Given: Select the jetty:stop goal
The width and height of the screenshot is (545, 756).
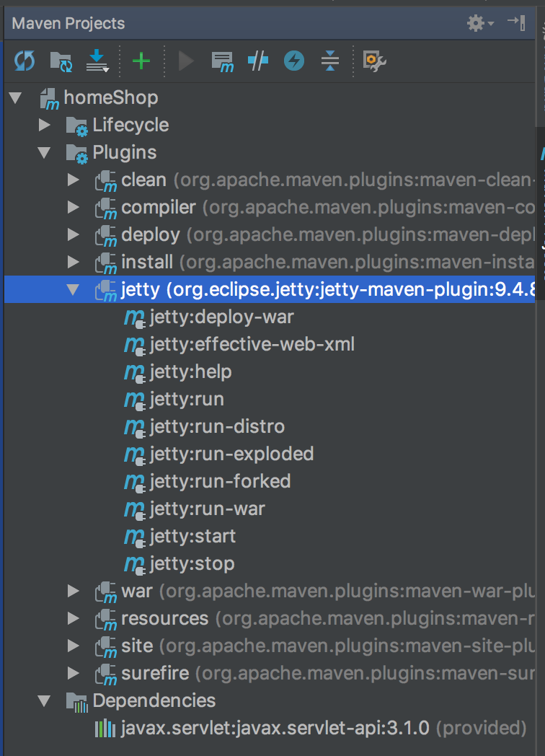Looking at the screenshot, I should (192, 563).
